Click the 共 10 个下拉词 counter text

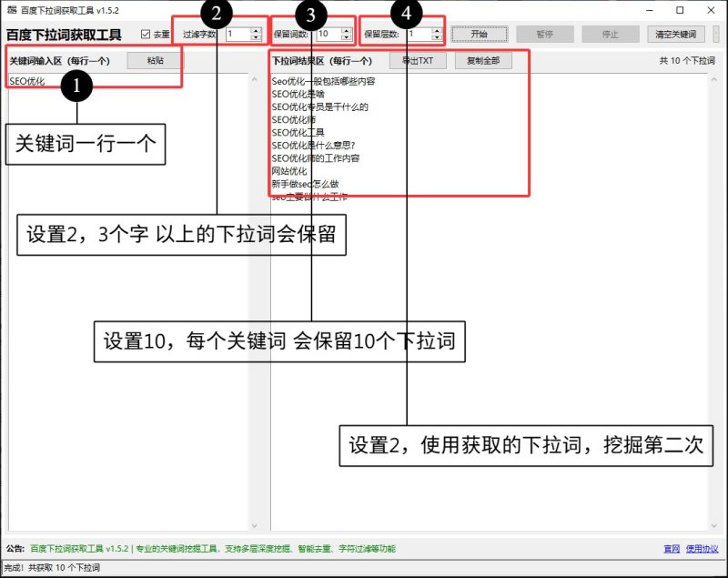pos(687,61)
